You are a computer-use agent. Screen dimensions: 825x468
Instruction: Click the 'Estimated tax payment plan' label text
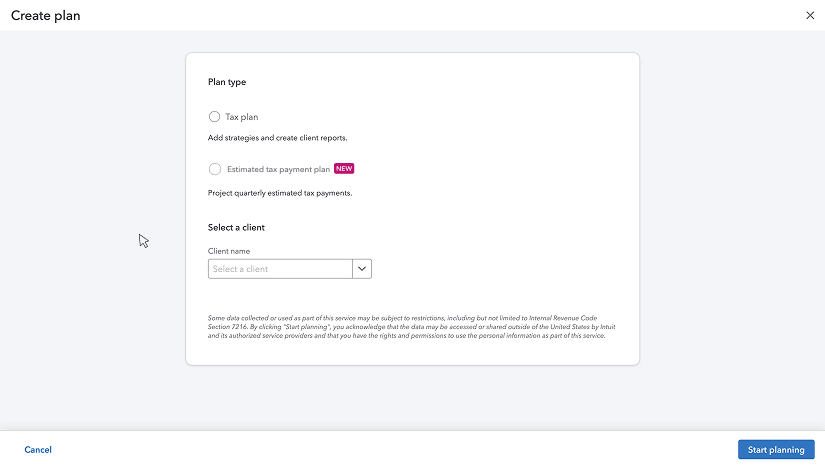pyautogui.click(x=278, y=169)
